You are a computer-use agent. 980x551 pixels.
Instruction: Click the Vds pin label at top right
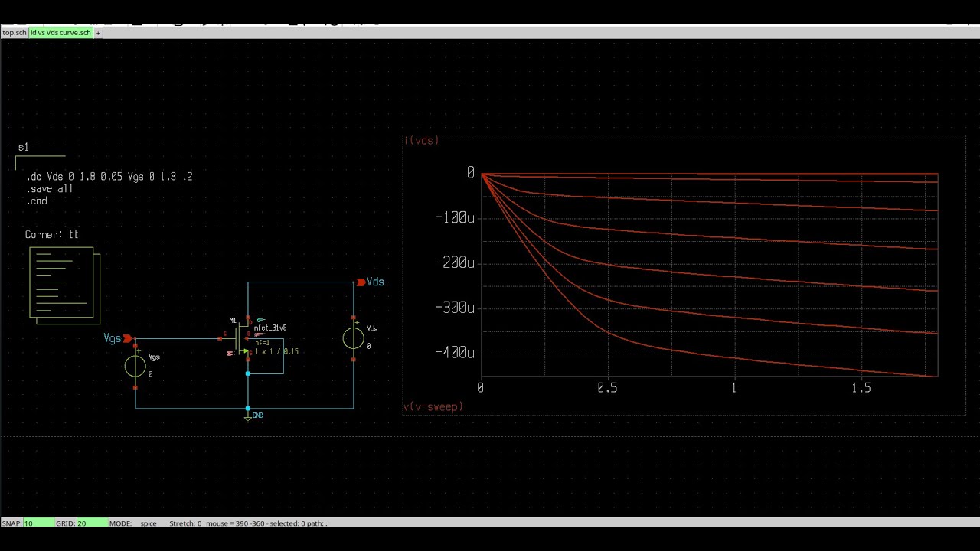(x=375, y=282)
